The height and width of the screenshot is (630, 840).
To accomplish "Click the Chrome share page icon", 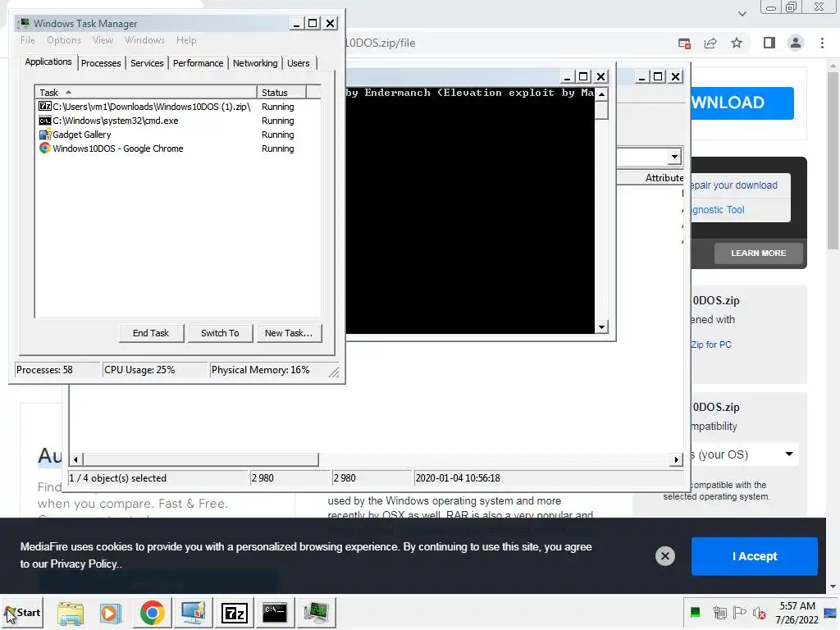I will [710, 43].
